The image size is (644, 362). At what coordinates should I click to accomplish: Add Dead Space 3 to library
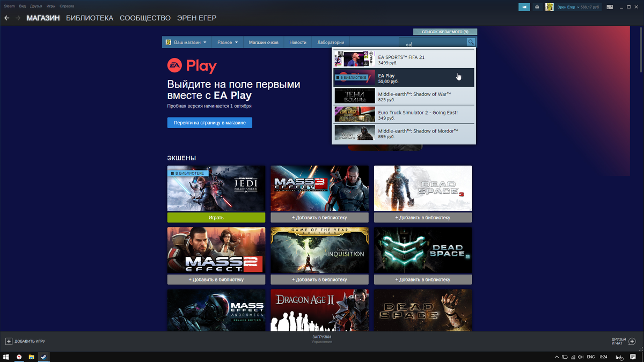(x=423, y=218)
